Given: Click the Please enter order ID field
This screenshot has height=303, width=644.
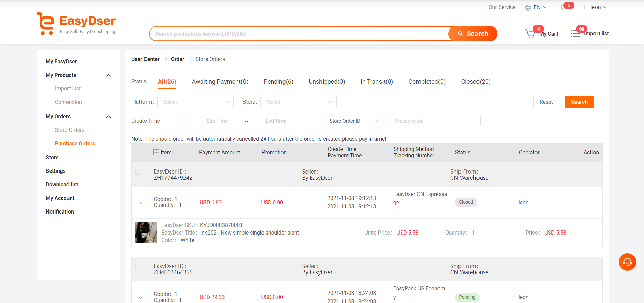Looking at the screenshot, I should click(x=435, y=121).
